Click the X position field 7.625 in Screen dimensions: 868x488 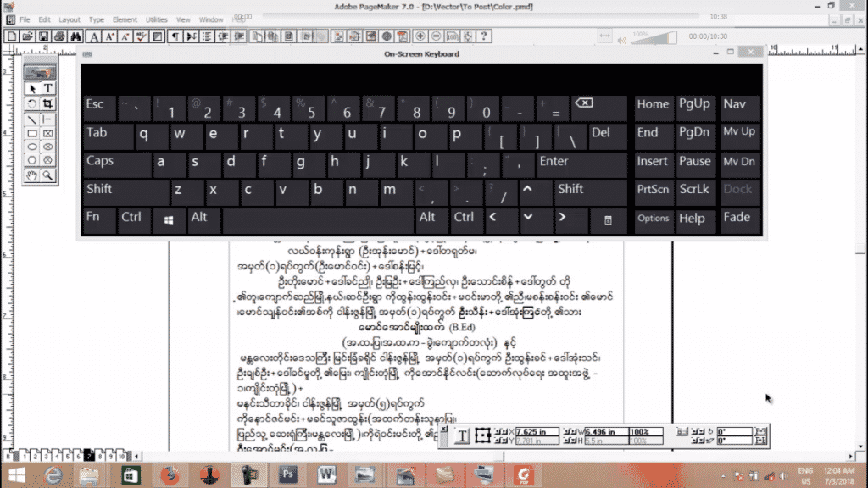click(537, 431)
